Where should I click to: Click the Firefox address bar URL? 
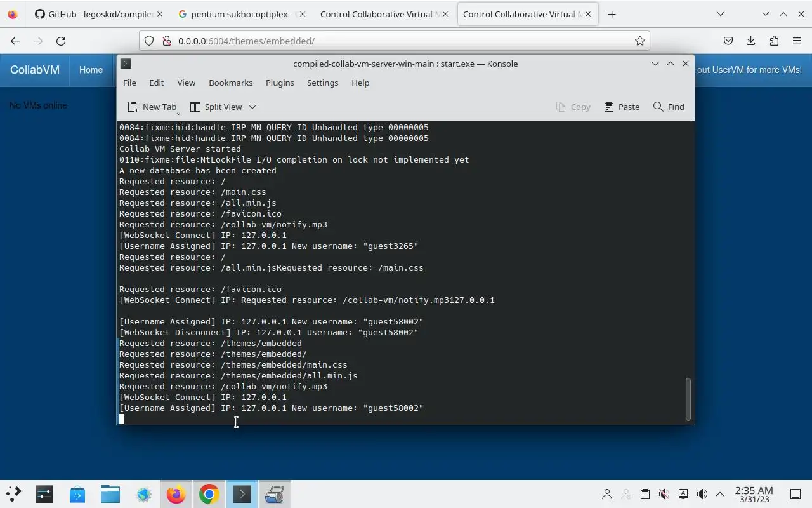[246, 41]
